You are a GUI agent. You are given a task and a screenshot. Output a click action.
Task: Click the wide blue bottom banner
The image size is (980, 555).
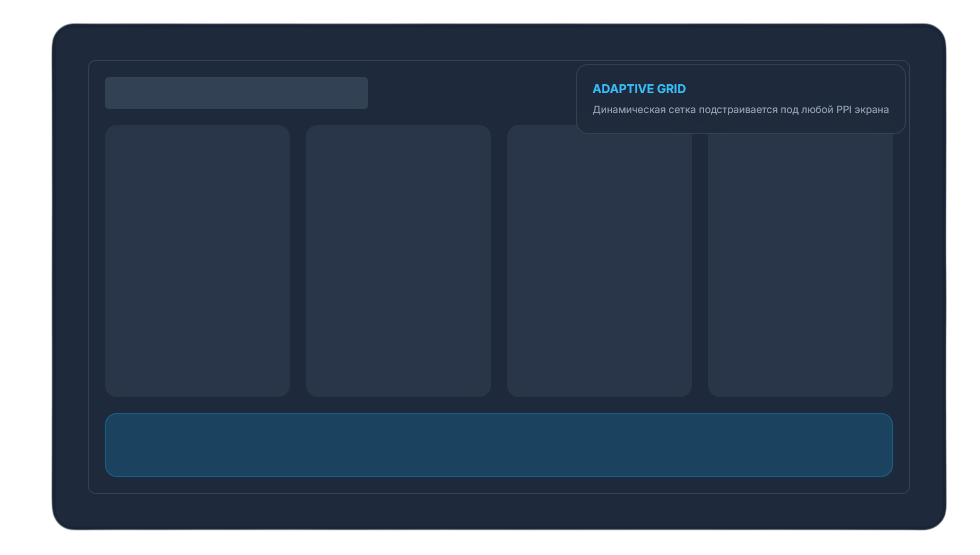pos(498,445)
